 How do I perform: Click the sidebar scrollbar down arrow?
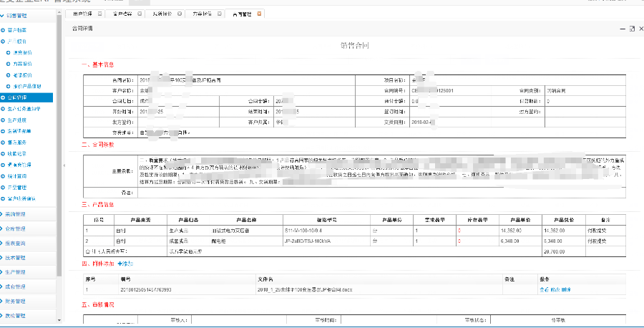[x=59, y=320]
